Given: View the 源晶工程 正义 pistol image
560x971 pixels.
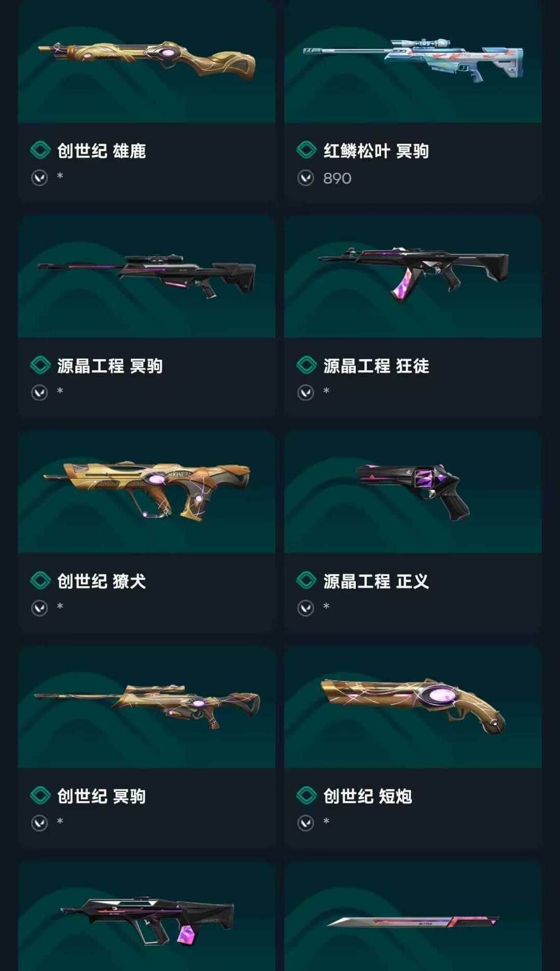Looking at the screenshot, I should [x=413, y=492].
